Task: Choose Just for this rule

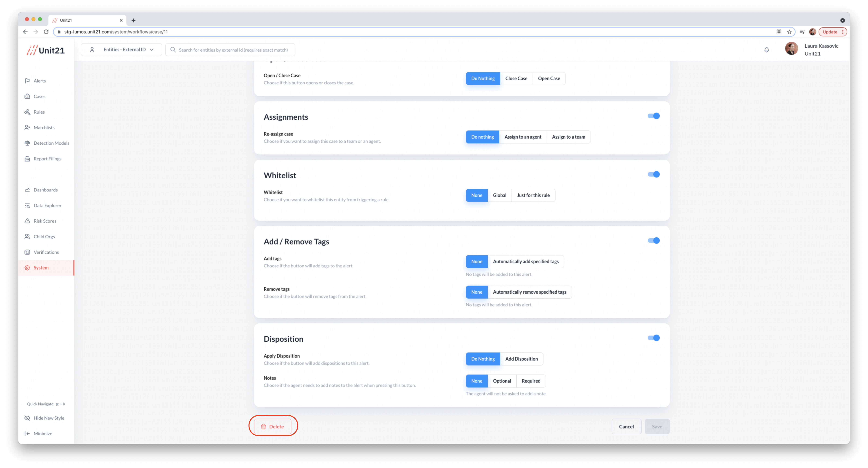Action: (533, 195)
